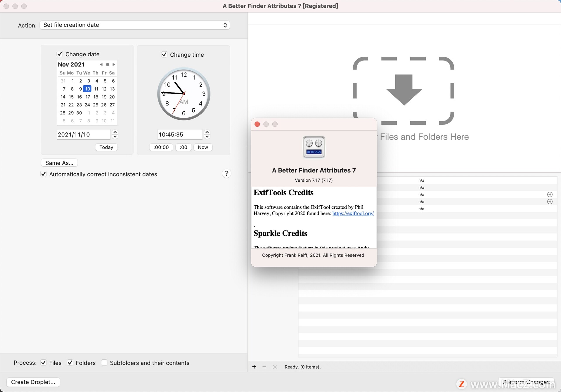
Task: Toggle Change date checkbox
Action: click(60, 54)
